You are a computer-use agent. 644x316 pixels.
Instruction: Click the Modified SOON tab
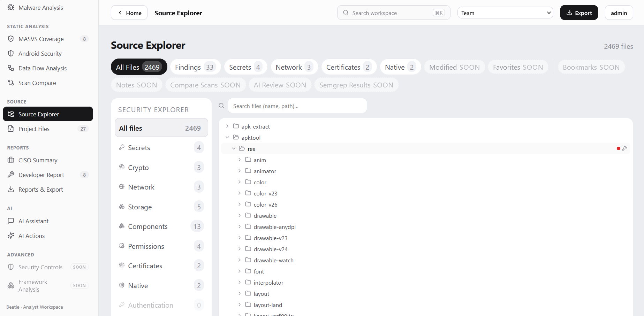[x=454, y=67]
